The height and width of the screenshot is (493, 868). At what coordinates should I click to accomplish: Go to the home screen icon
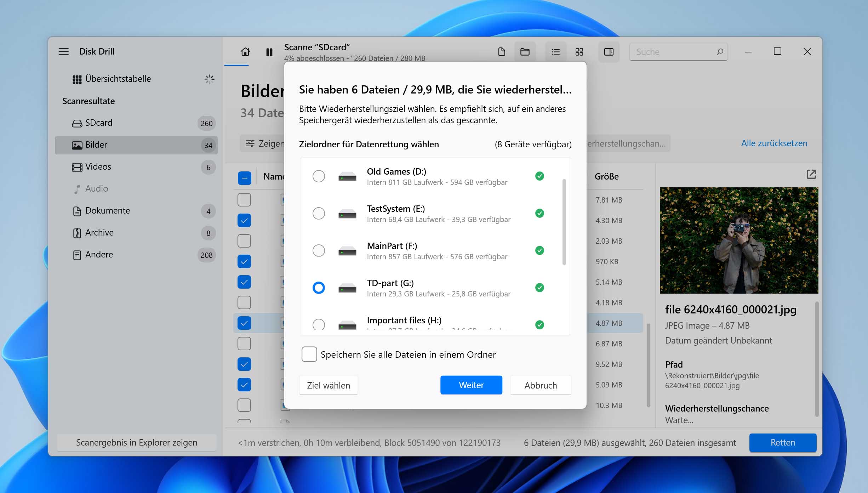(245, 52)
